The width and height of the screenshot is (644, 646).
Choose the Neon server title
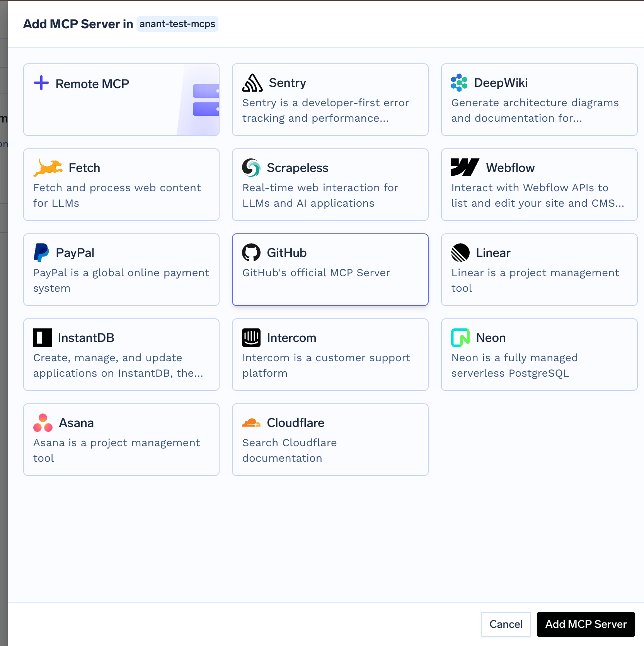click(491, 338)
